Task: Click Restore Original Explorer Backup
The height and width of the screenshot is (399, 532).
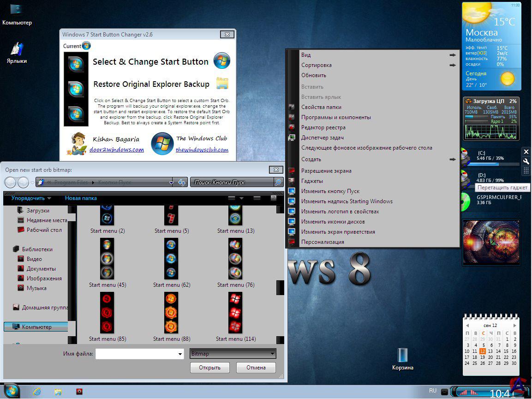Action: [151, 84]
